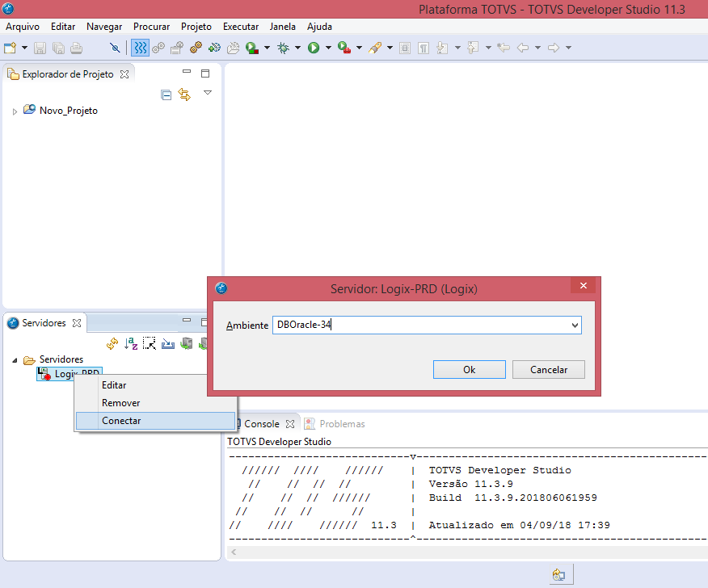Click the Save disk icon in toolbar

click(x=40, y=48)
